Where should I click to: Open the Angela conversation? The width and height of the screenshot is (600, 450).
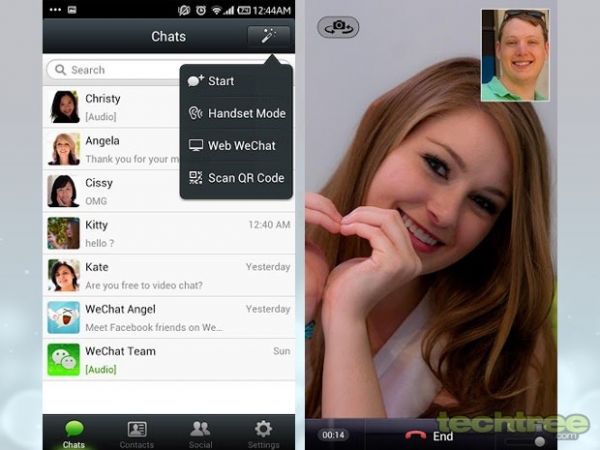coord(111,149)
